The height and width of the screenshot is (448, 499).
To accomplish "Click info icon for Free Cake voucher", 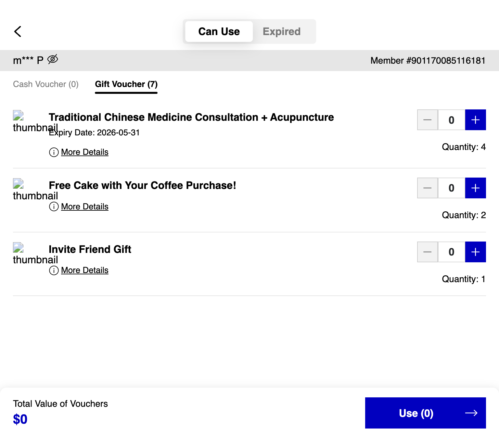I will (54, 206).
